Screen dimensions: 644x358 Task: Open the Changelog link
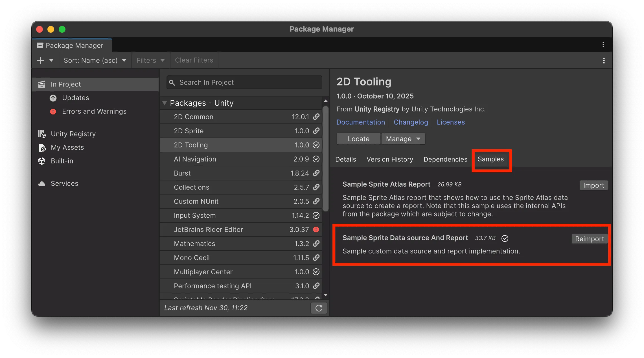(x=411, y=122)
